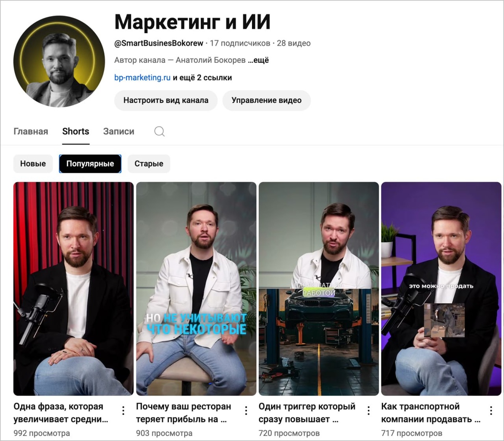Open options menu for 'Один триггер' short

coord(368,411)
